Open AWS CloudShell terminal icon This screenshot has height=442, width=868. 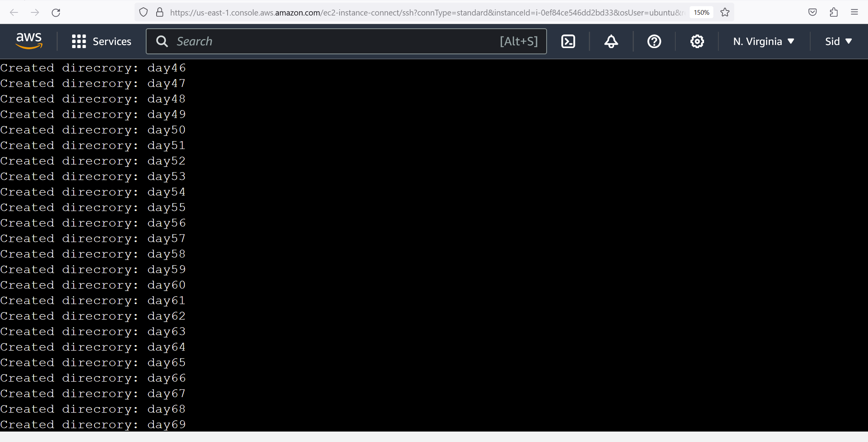(x=568, y=41)
